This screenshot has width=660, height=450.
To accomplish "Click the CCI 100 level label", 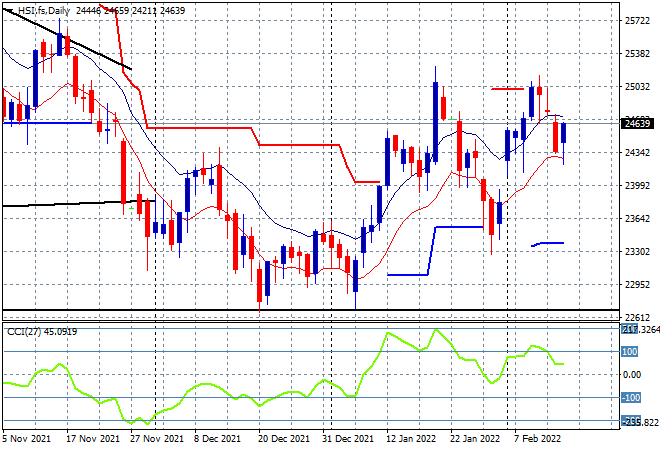I will click(630, 351).
